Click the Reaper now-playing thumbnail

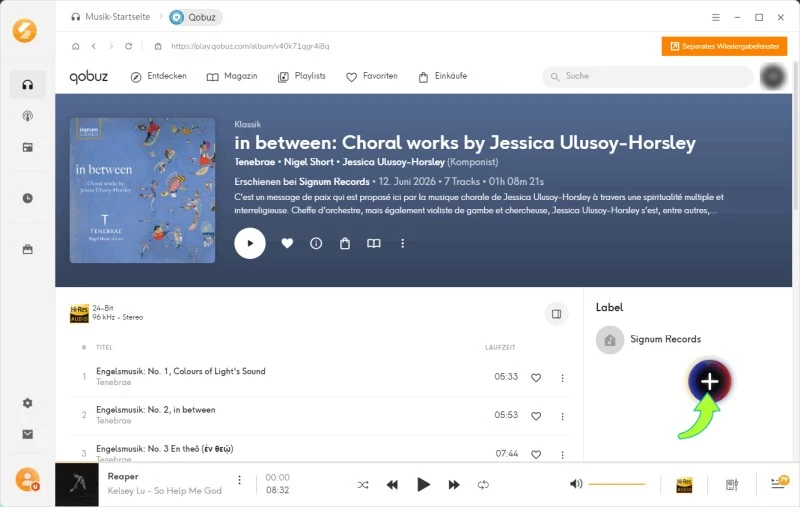[x=77, y=485]
